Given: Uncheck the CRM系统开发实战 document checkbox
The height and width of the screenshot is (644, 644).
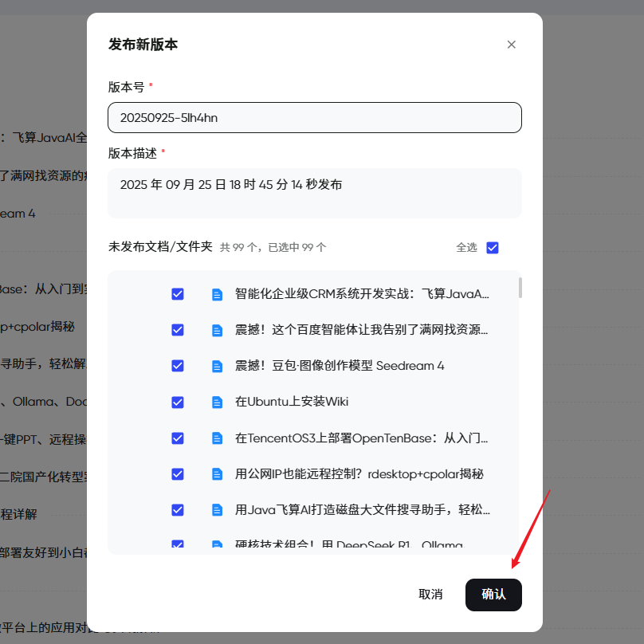Looking at the screenshot, I should tap(177, 293).
